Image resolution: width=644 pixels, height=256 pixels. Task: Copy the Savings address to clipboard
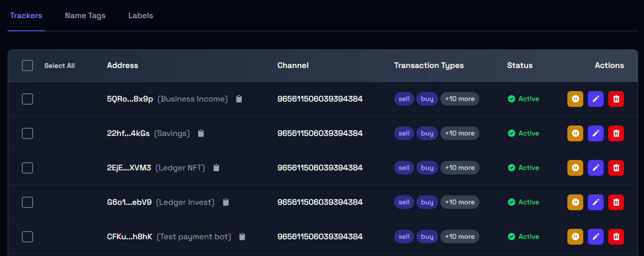[201, 133]
